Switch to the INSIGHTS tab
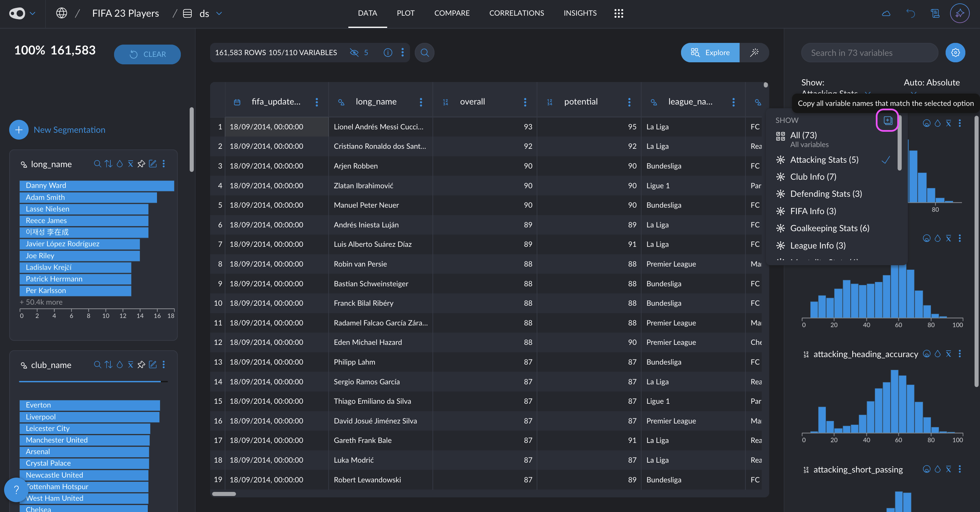 coord(580,13)
